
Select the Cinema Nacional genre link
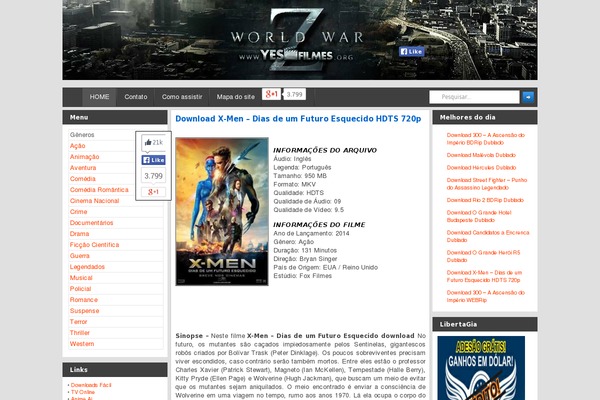point(95,201)
